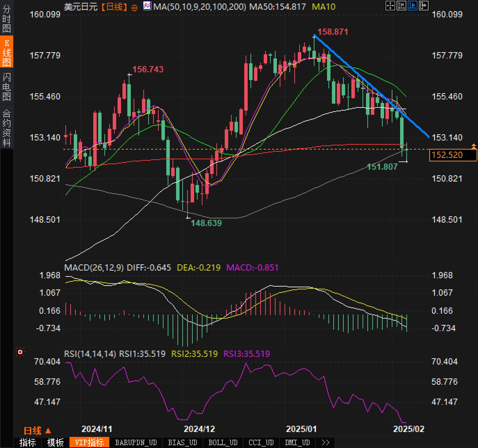Switch to 闪电图 view
Image resolution: width=478 pixels, height=448 pixels.
[7, 87]
